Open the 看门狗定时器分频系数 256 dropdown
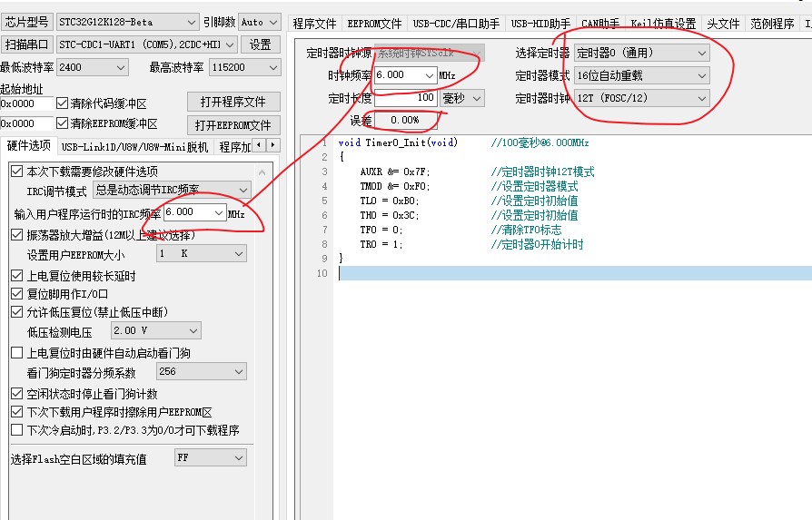 click(x=202, y=371)
